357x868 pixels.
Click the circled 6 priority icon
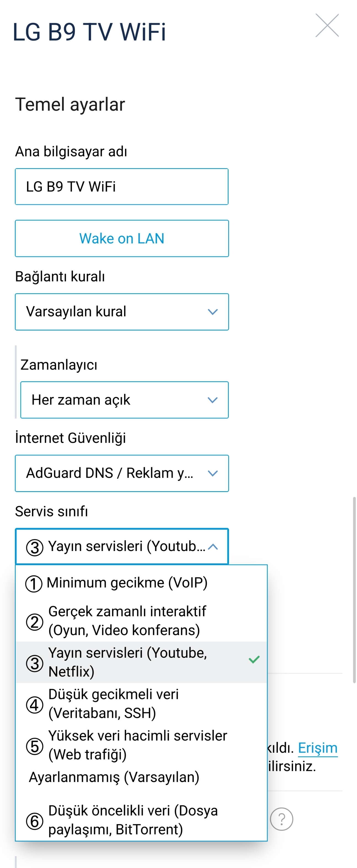coord(34,821)
